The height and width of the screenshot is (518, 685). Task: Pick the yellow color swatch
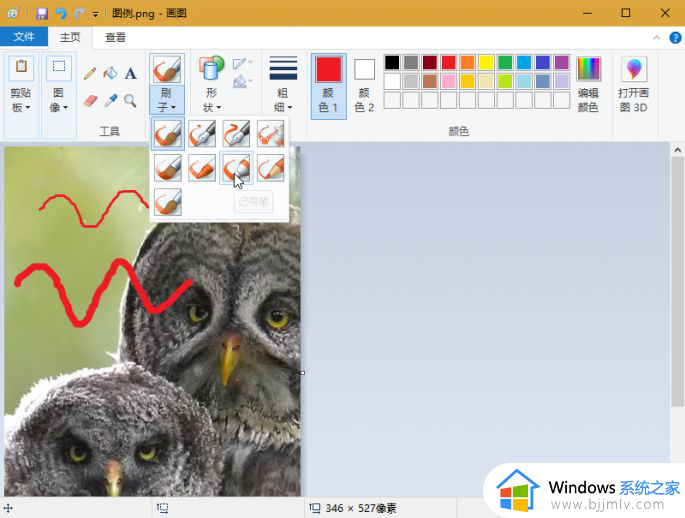(x=486, y=62)
